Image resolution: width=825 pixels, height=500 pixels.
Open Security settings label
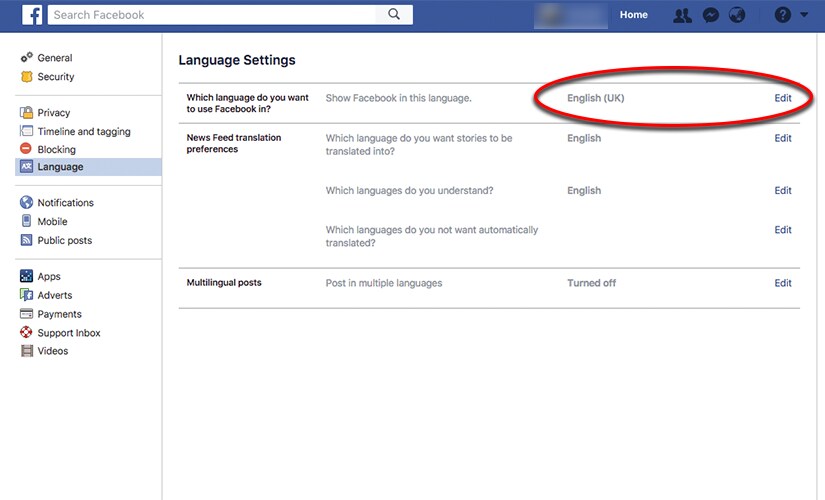tap(56, 77)
